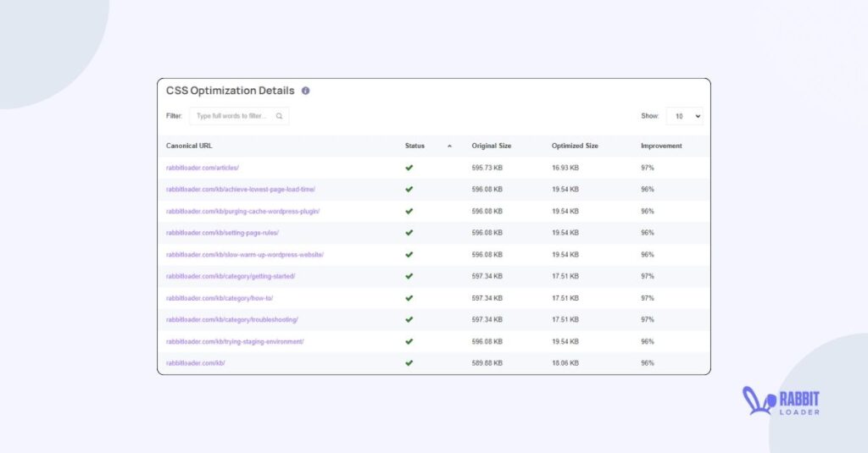Open the category/how-to link

(220, 298)
